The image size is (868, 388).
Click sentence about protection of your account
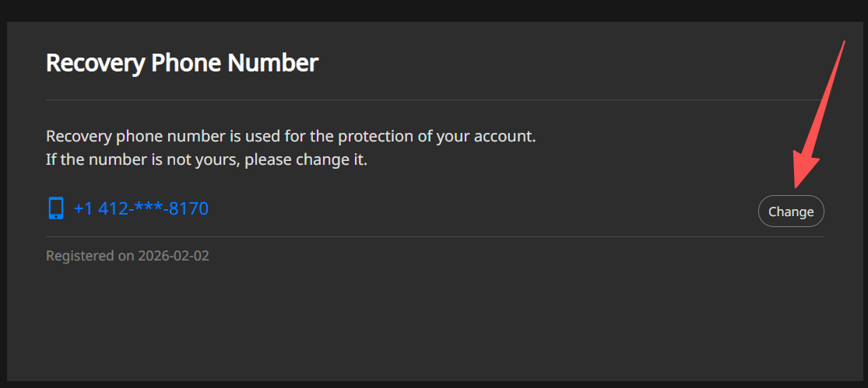(x=291, y=136)
